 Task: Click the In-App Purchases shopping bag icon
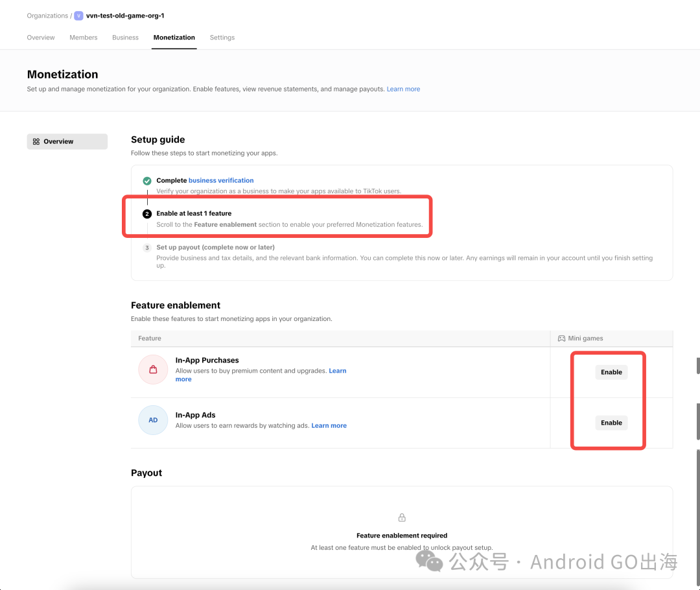(x=153, y=370)
